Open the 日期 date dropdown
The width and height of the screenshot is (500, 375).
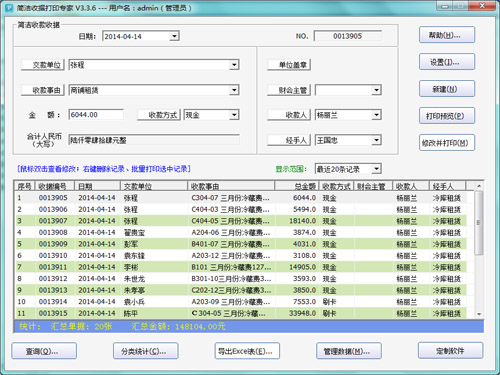pos(174,36)
